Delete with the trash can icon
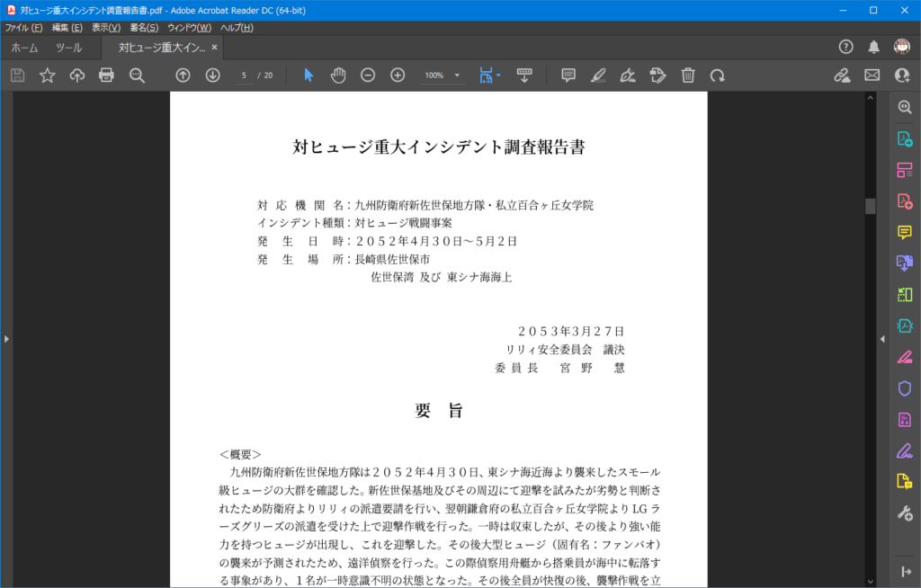This screenshot has width=921, height=588. 688,76
